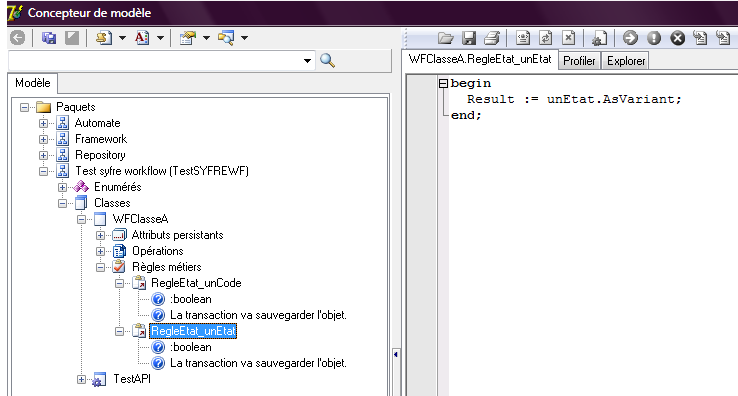Click the last import-into-document icon on the toolbar
Image resolution: width=738 pixels, height=396 pixels.
(x=723, y=38)
